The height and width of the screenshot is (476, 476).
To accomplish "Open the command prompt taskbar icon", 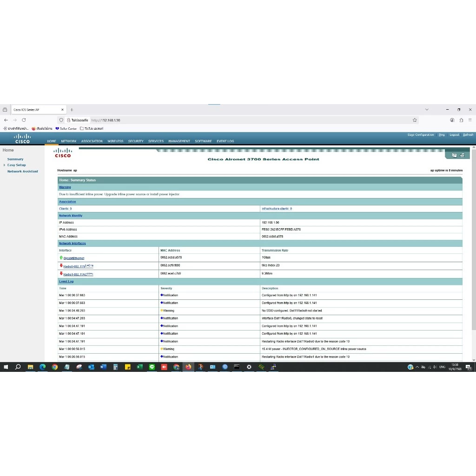I will (237, 367).
